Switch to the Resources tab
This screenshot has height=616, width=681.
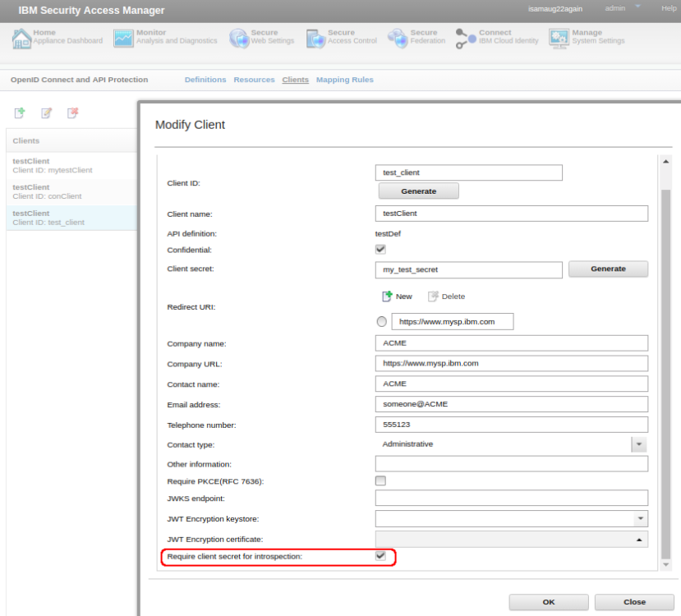tap(254, 80)
